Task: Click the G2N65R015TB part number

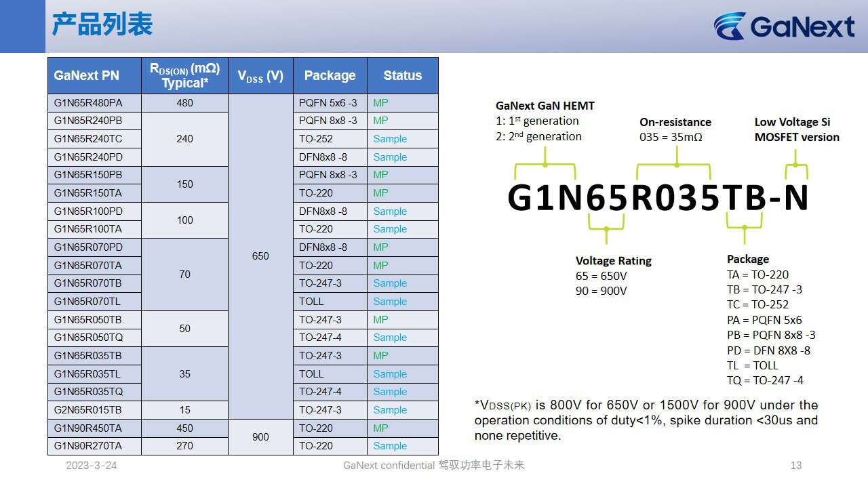Action: [x=88, y=410]
